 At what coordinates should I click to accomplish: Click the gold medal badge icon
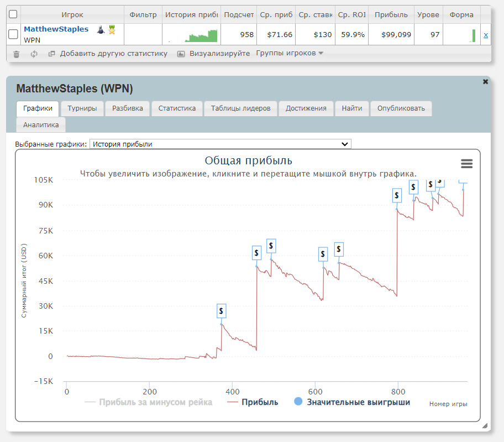pos(112,29)
